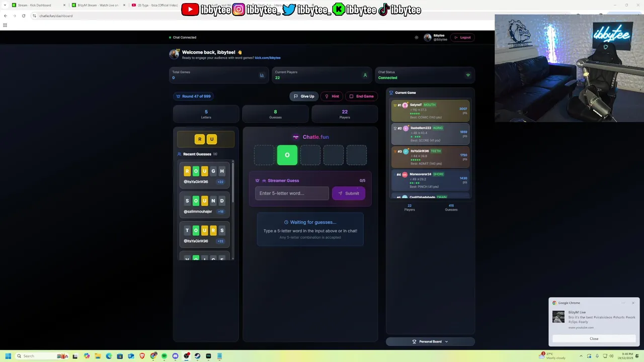This screenshot has height=362, width=644.
Task: Click the Round 47 of 999 badge
Action: (193, 96)
